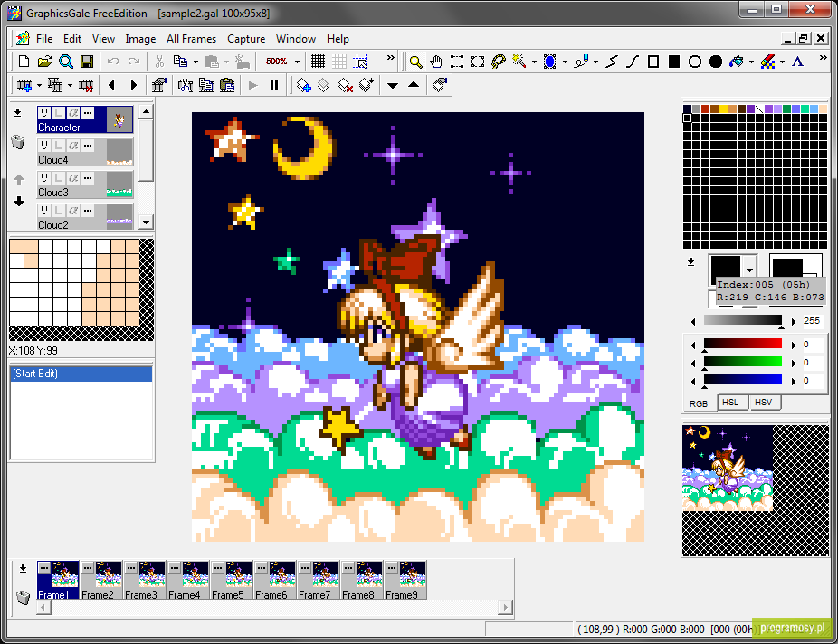Open the Image menu
This screenshot has height=644, width=838.
tap(140, 39)
